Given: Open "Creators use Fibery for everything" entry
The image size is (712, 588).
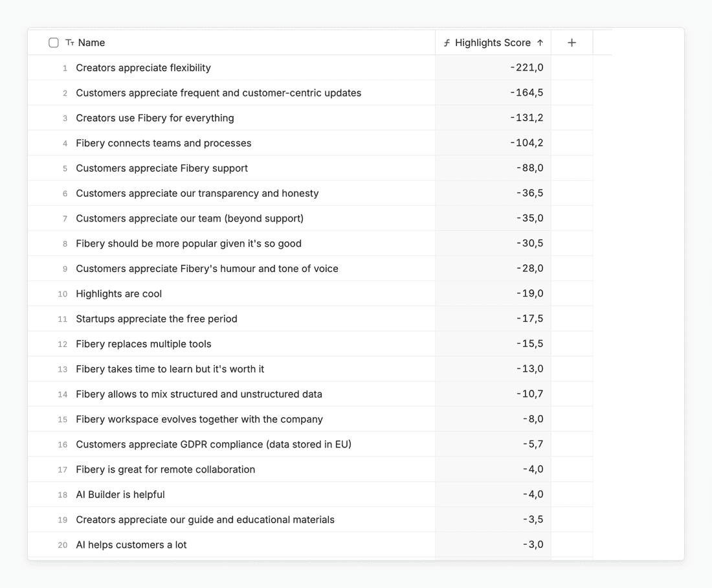Looking at the screenshot, I should click(x=155, y=118).
